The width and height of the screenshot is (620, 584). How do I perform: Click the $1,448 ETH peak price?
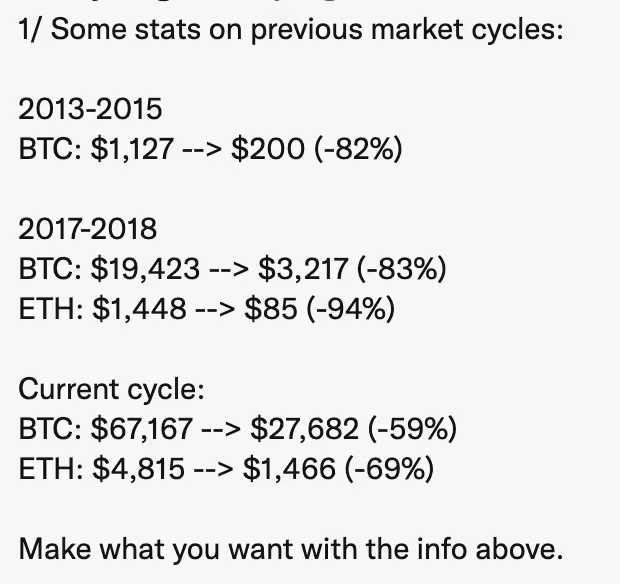pyautogui.click(x=139, y=309)
